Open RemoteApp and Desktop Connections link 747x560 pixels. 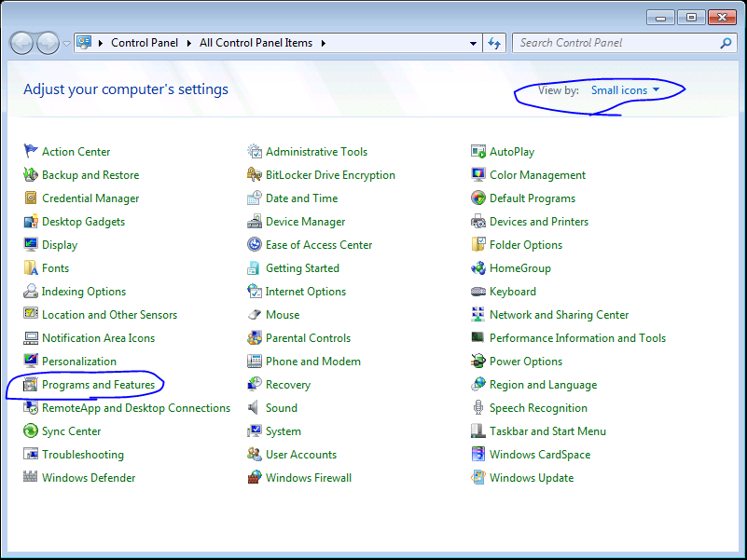tap(136, 408)
